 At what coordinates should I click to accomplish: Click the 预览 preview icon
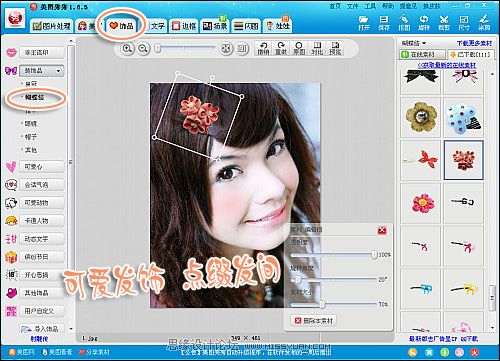(x=335, y=49)
